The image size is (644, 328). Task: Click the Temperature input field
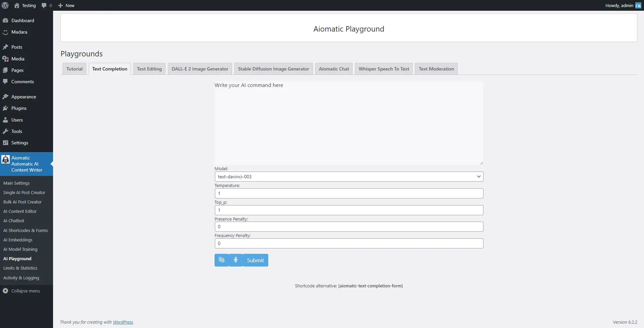point(349,193)
